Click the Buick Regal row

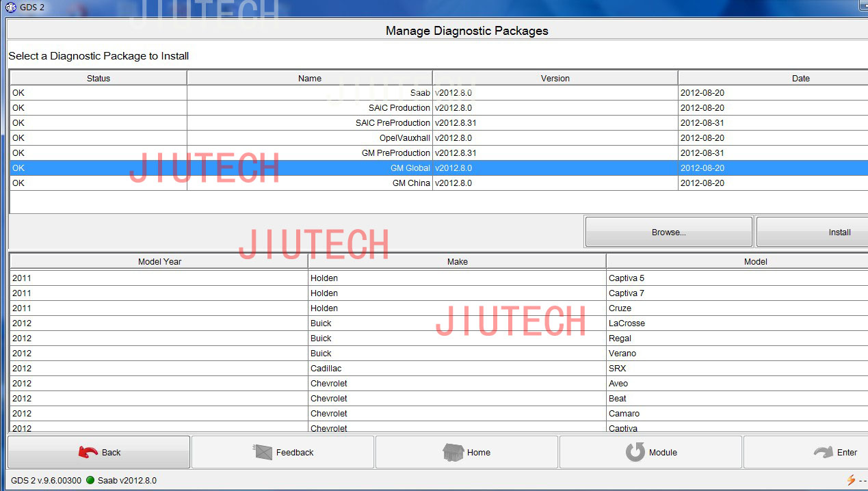tap(438, 339)
